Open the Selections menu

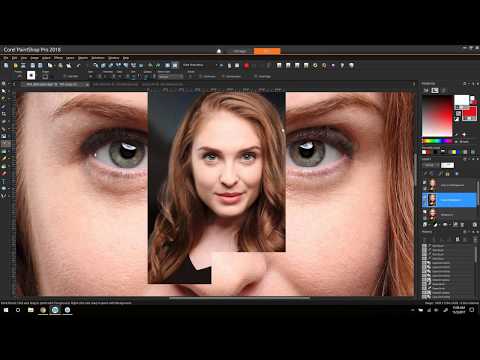(x=98, y=58)
